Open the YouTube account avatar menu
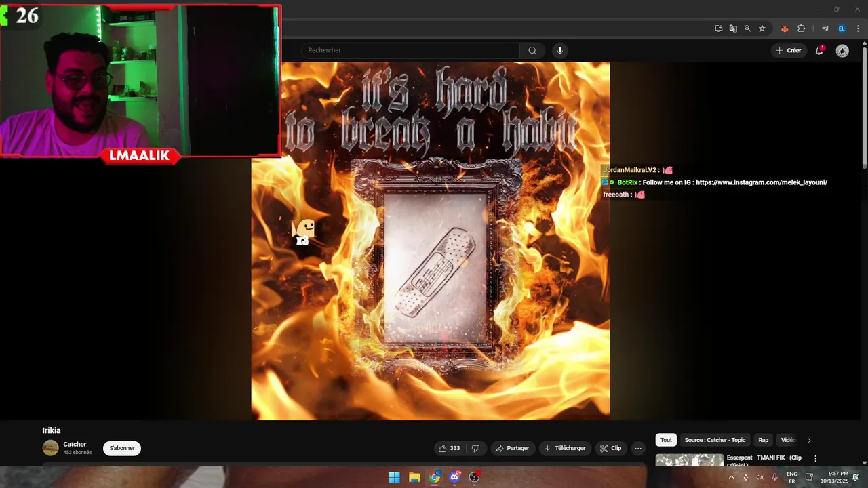 (x=842, y=51)
